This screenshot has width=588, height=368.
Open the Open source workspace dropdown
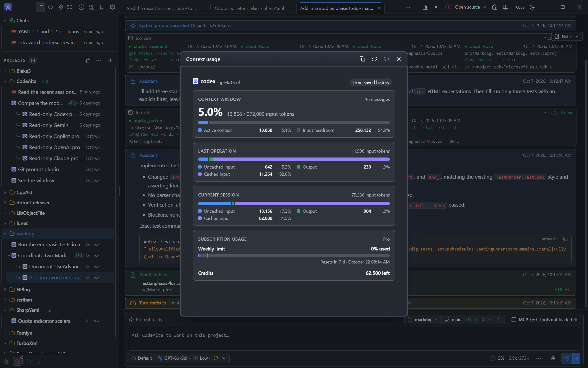tap(465, 7)
